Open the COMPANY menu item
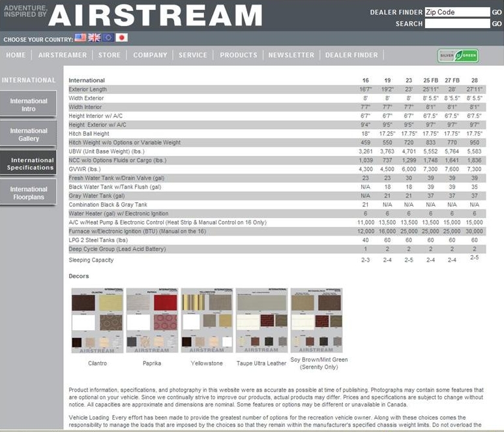The width and height of the screenshot is (504, 432). pos(150,55)
